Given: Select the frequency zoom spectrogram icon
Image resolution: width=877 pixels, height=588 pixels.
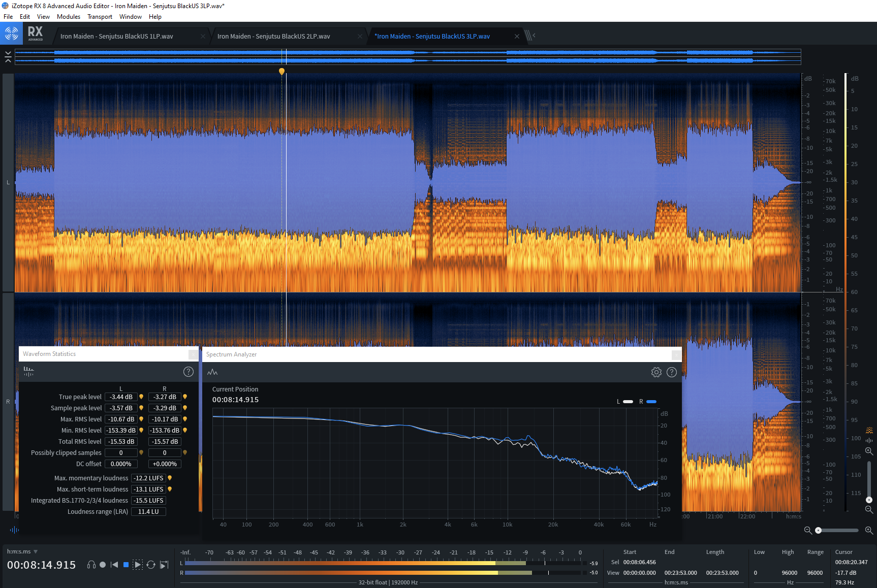Looking at the screenshot, I should click(x=869, y=431).
